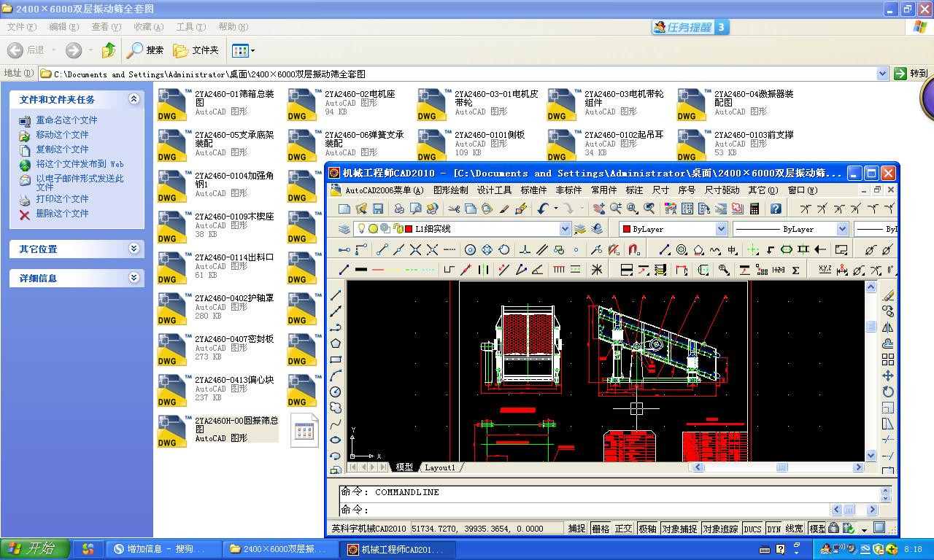Open the L1细实线 layer dropdown
The image size is (934, 560).
coord(566,228)
